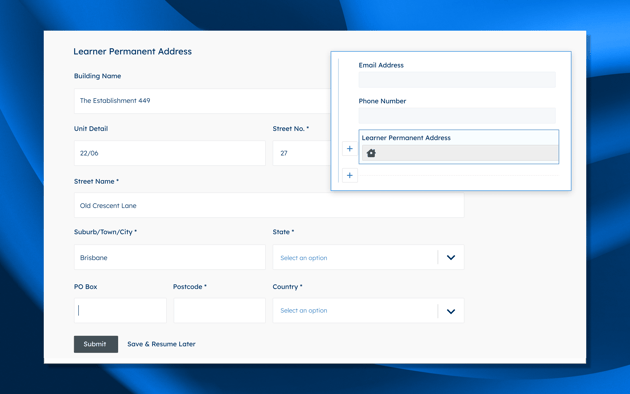Click the Email Address field in panel
This screenshot has height=394, width=630.
[457, 80]
